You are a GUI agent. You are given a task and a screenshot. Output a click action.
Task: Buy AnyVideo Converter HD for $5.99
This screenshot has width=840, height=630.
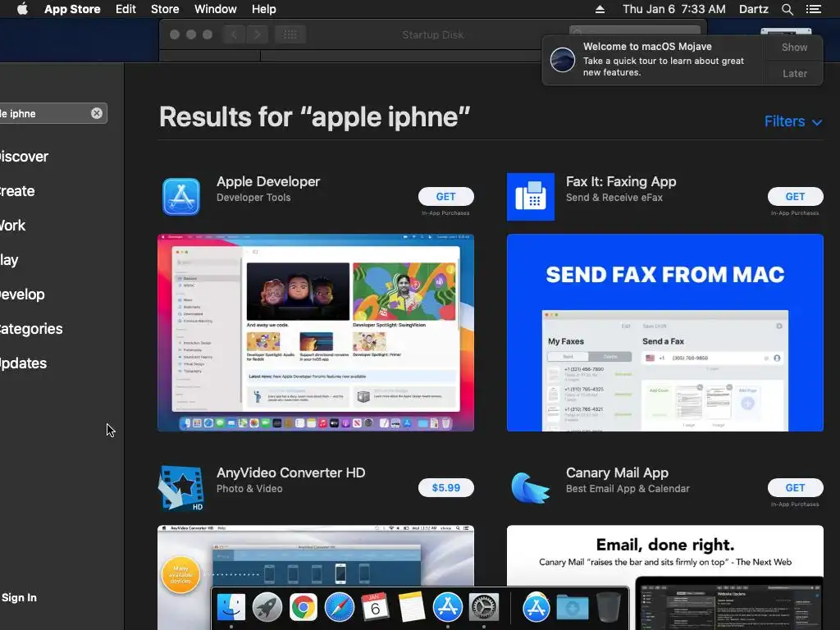pos(445,487)
